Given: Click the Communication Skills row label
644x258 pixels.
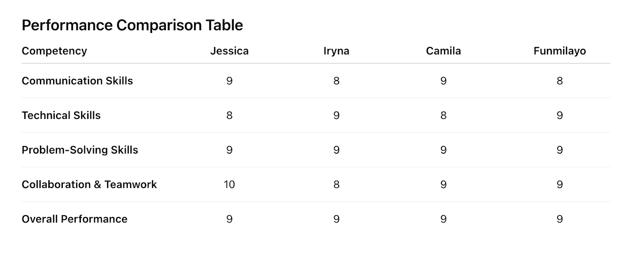Looking at the screenshot, I should pos(77,81).
